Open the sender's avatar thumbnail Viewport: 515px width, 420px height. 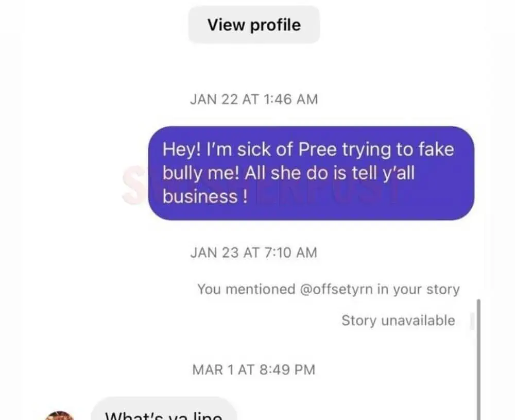coord(60,415)
